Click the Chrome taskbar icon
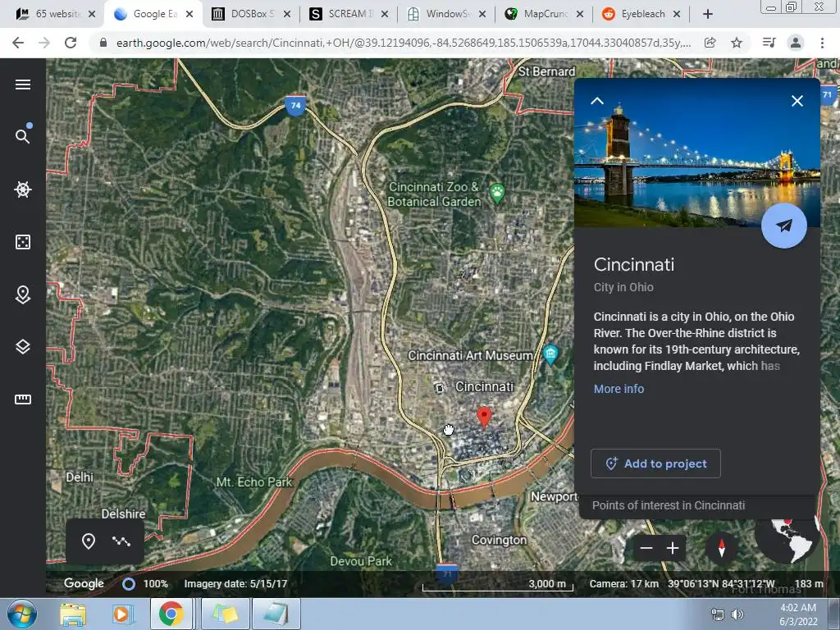 [171, 614]
